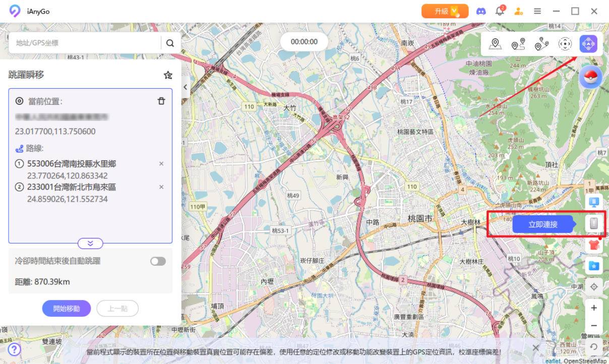Select the teleport mode pin icon
The height and width of the screenshot is (364, 609).
click(496, 44)
